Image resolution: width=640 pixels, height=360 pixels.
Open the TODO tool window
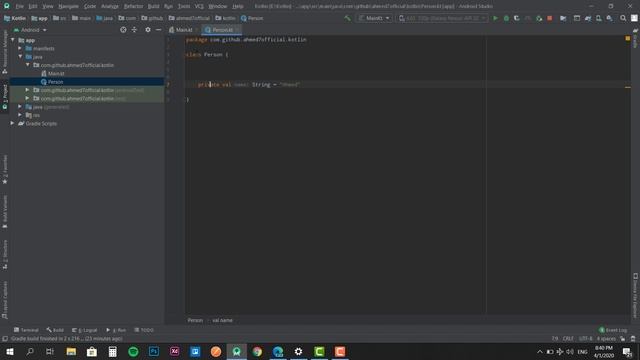point(144,330)
